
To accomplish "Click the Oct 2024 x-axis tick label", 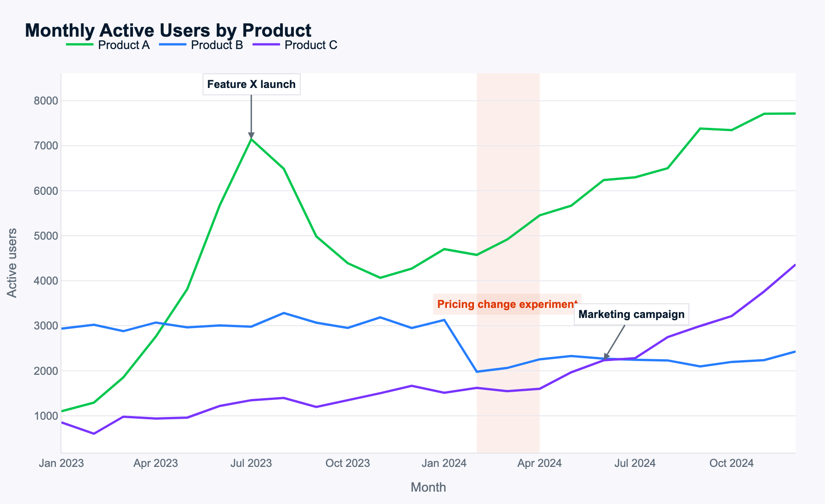I will 731,463.
